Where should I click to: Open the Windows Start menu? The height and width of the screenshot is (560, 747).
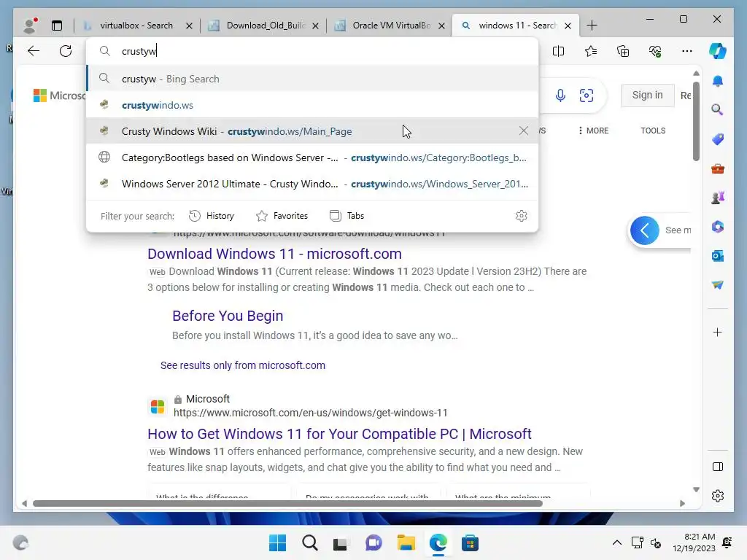[x=277, y=542]
